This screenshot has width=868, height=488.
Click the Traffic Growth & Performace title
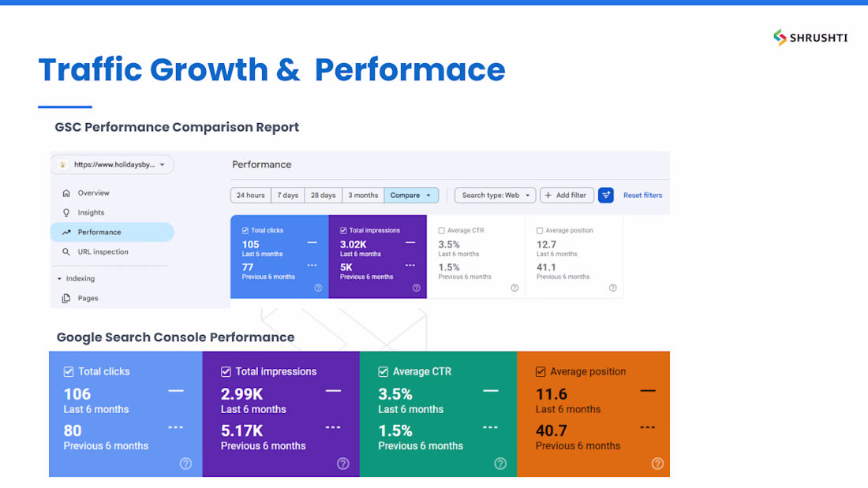(271, 69)
